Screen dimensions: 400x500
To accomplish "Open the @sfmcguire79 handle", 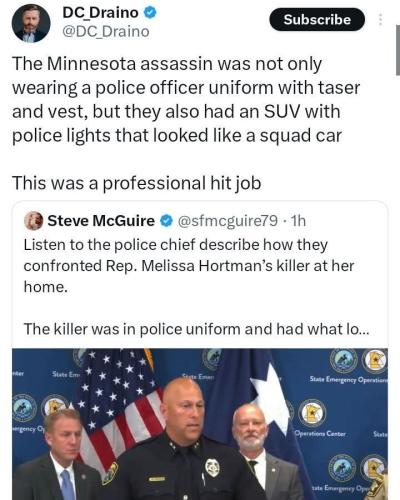I will click(228, 221).
